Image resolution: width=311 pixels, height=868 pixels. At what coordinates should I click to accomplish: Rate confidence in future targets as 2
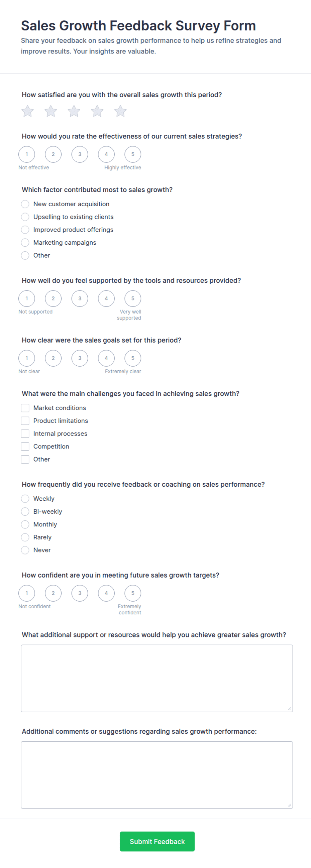tap(53, 593)
